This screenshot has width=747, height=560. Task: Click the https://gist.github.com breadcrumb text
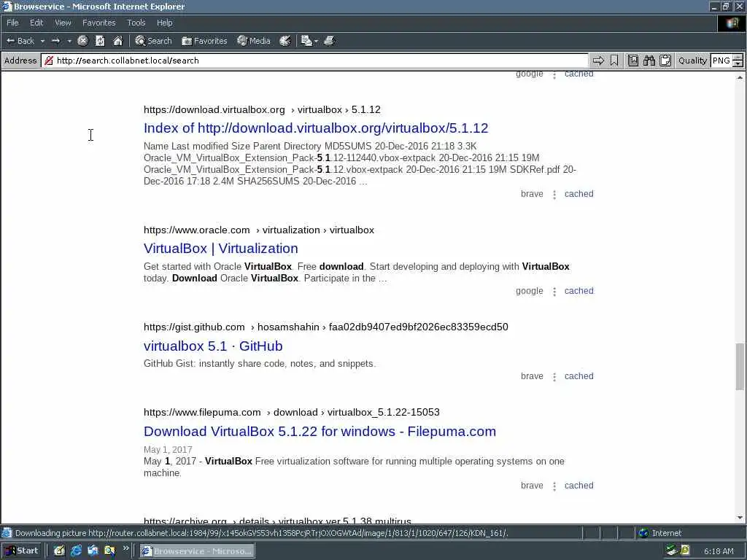[194, 327]
